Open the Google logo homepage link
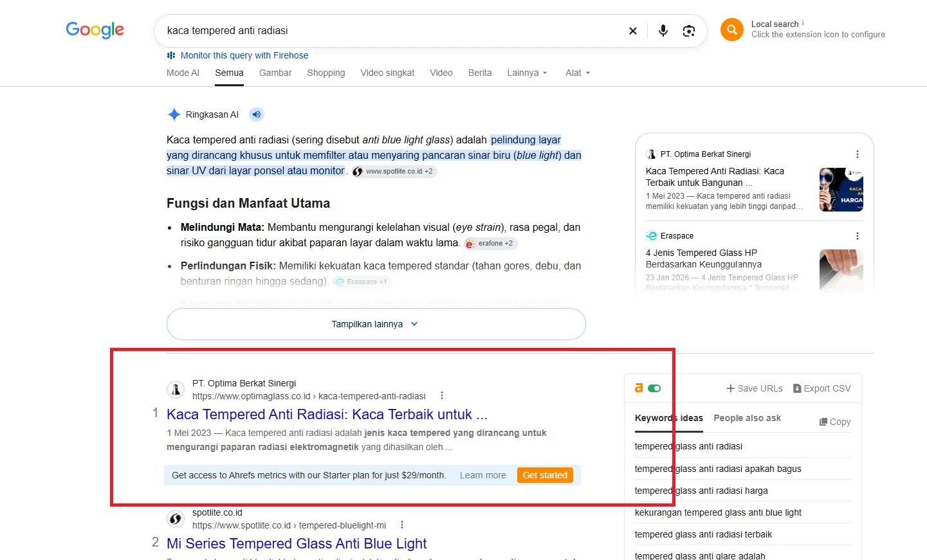The image size is (927, 560). 95,30
